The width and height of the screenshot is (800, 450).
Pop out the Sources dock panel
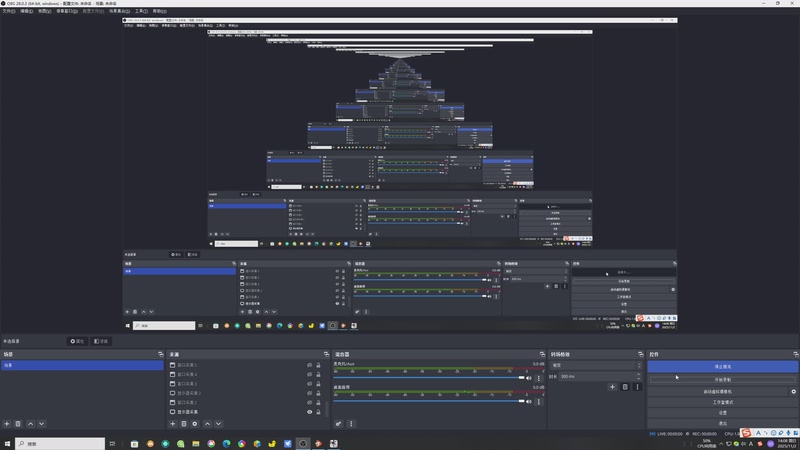coord(327,354)
